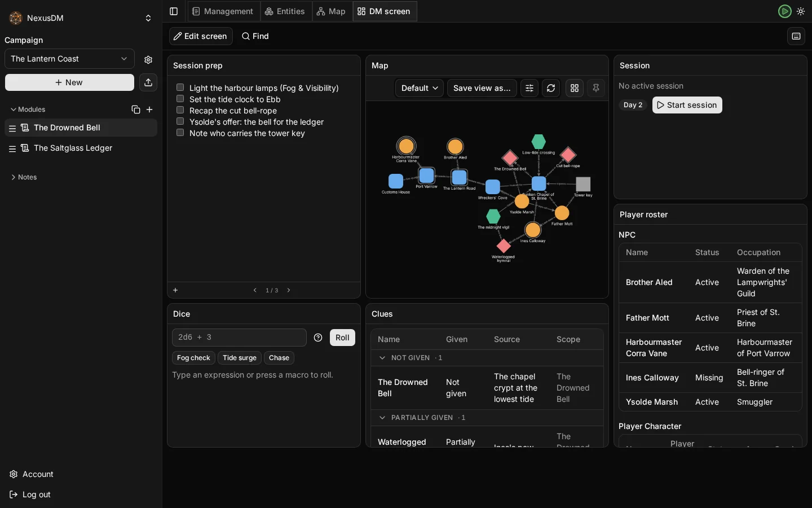The image size is (812, 508).
Task: Collapse the Modules section
Action: click(28, 110)
